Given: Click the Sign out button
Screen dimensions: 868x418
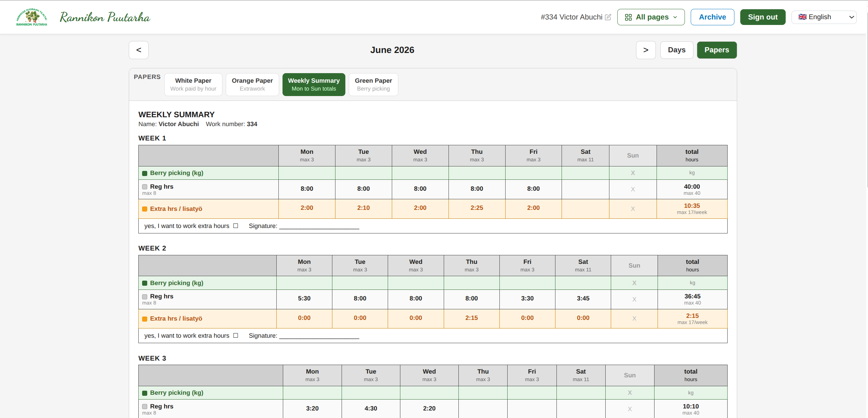Looking at the screenshot, I should click(x=762, y=17).
